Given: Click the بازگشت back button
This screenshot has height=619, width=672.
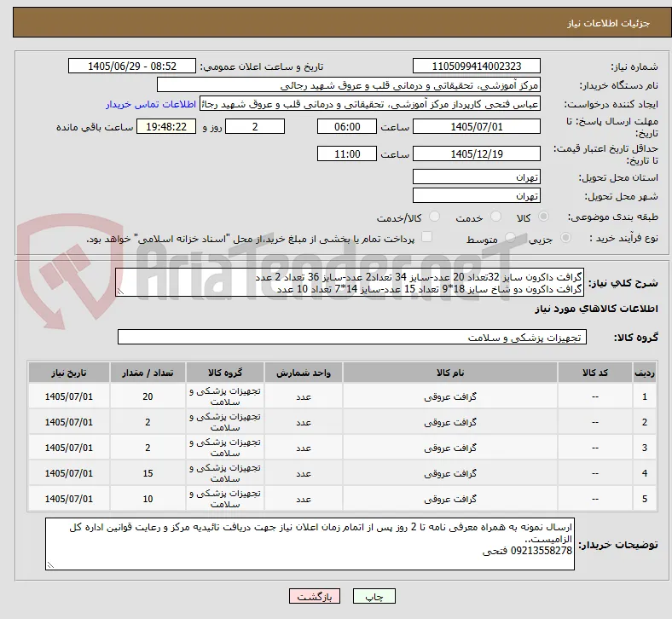Looking at the screenshot, I should click(315, 596).
